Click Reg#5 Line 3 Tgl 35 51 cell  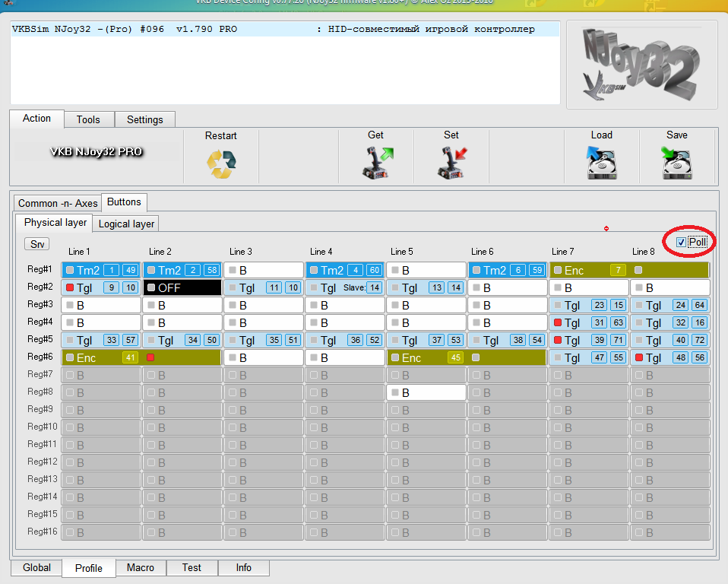click(x=263, y=340)
